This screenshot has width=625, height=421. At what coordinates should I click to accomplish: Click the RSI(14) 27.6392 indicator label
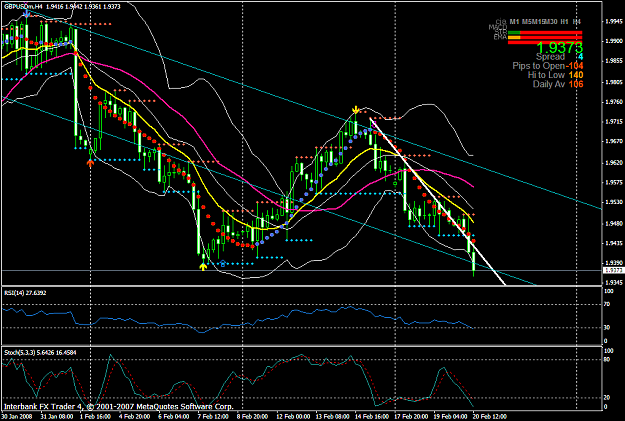25,293
